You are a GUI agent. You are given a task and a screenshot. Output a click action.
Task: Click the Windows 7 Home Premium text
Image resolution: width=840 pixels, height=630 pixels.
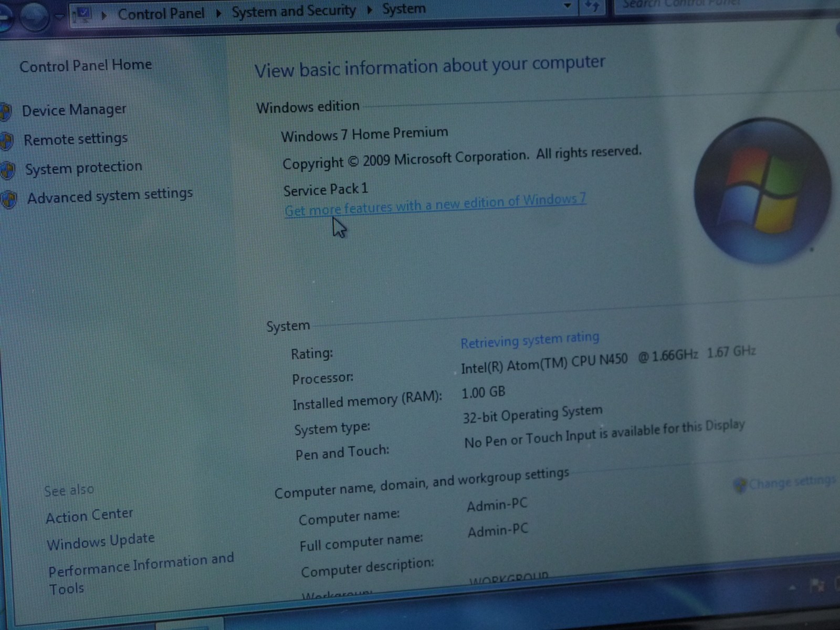(x=364, y=134)
